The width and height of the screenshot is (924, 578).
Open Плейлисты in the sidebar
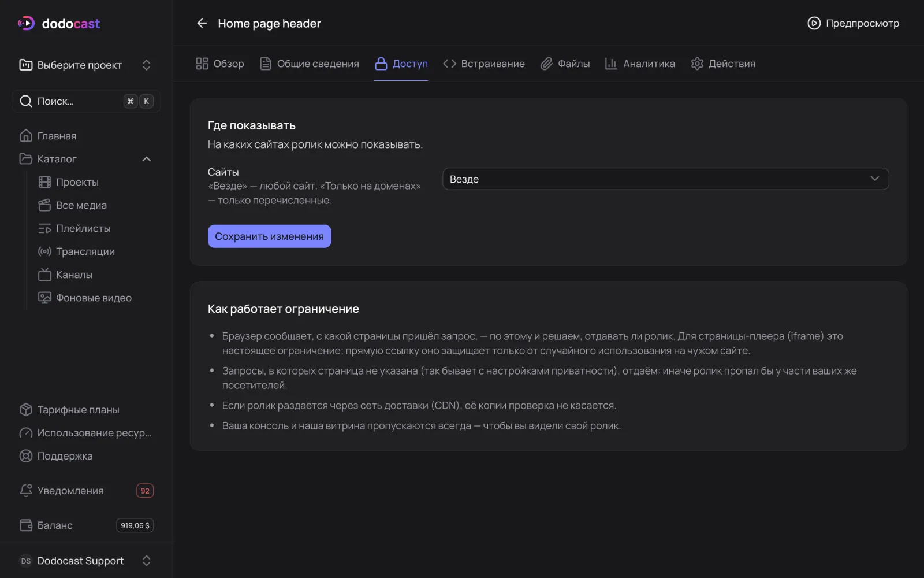pyautogui.click(x=83, y=228)
